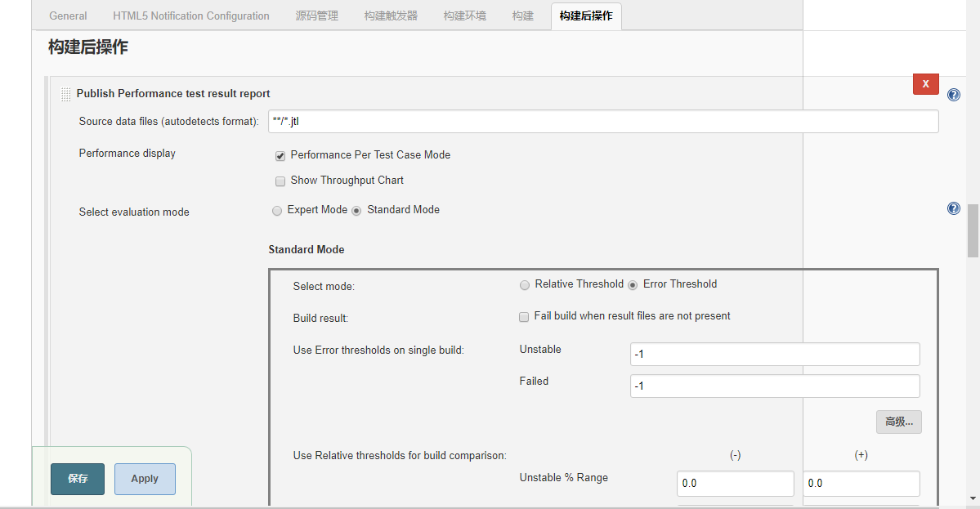Viewport: 980px width, 509px height.
Task: Expand advanced options with 高级 button
Action: 898,422
